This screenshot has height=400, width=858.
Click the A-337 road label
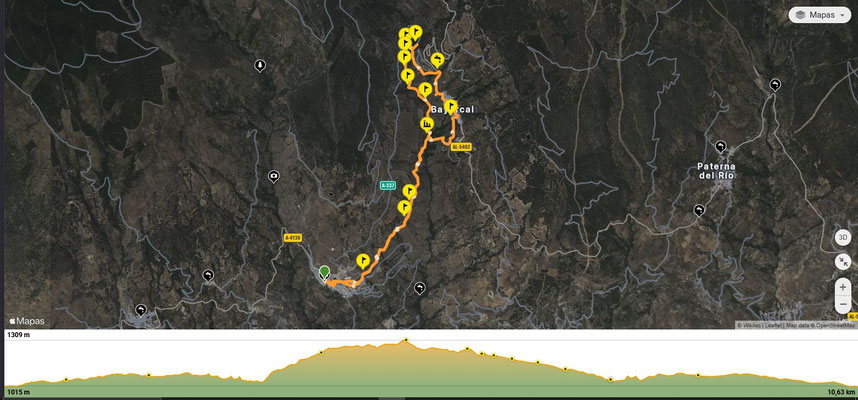pos(387,185)
